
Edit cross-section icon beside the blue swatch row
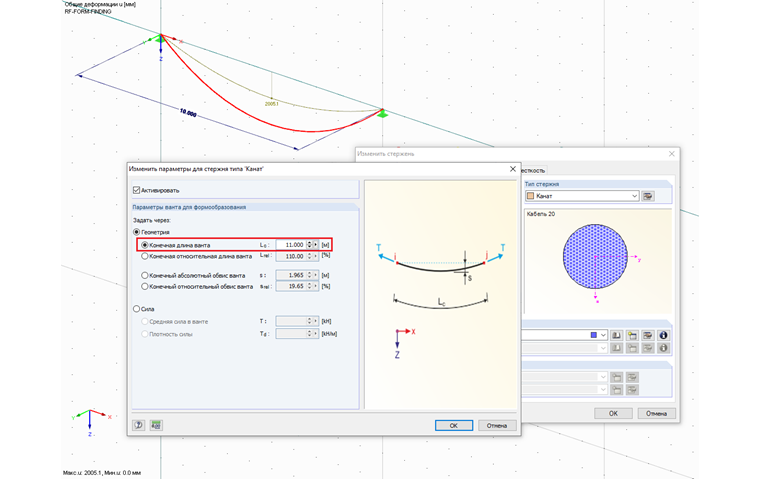click(648, 335)
